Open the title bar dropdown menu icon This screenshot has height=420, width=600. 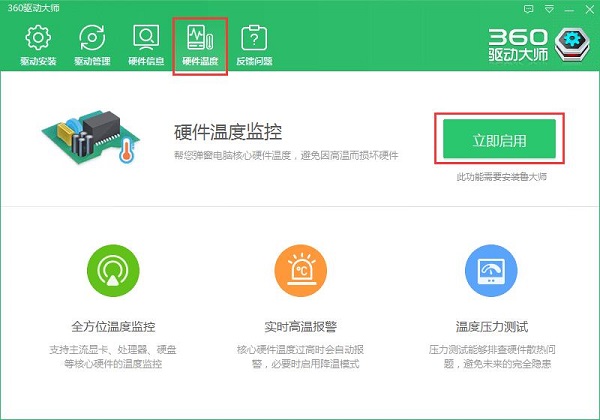(x=549, y=9)
